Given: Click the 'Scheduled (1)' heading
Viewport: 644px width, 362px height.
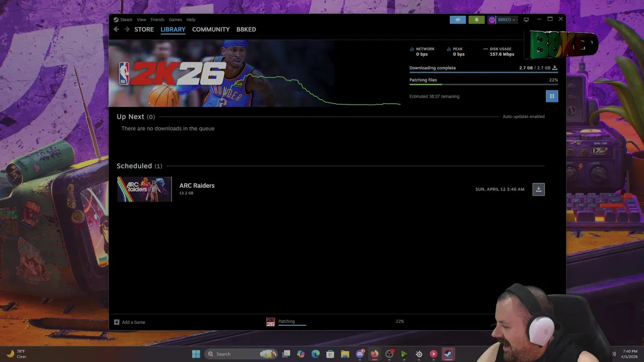Looking at the screenshot, I should [x=139, y=166].
